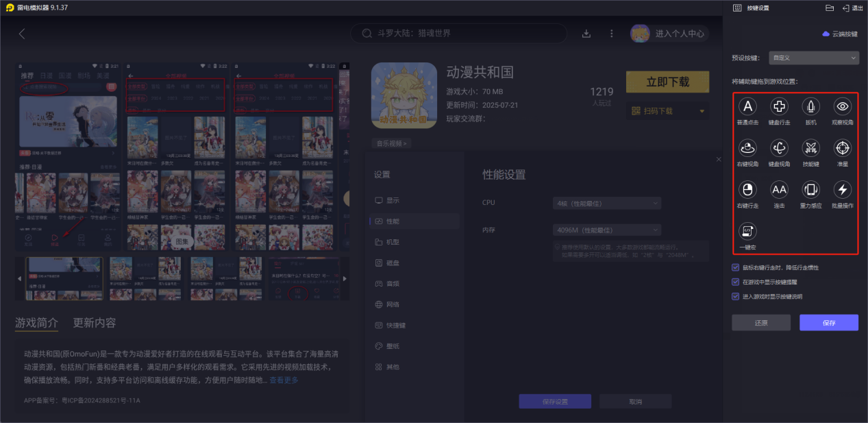
Task: Select the 普通点击 (normal tap) key icon
Action: click(747, 106)
